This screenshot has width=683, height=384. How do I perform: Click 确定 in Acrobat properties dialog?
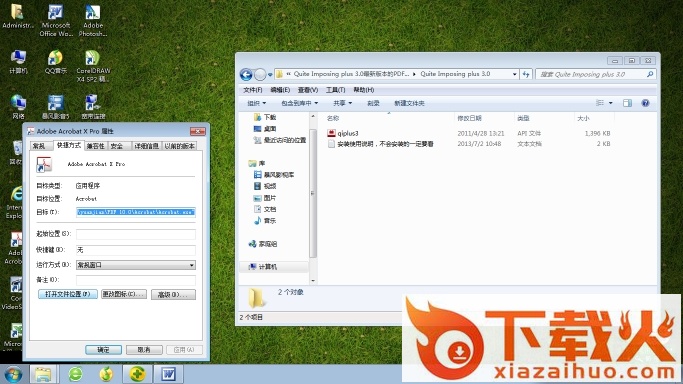point(103,350)
